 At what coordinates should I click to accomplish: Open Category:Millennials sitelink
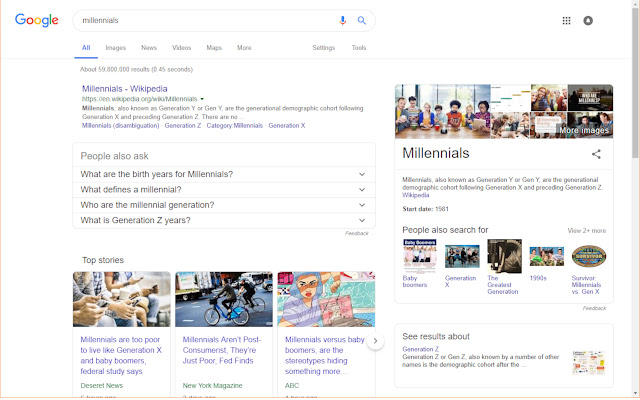(x=235, y=125)
